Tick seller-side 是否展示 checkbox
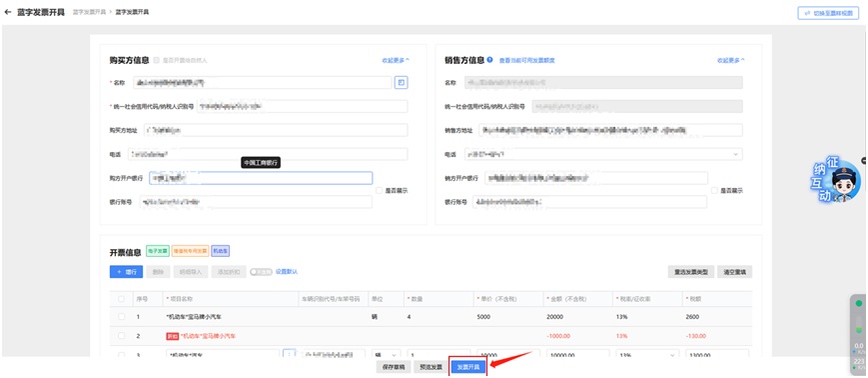 pyautogui.click(x=714, y=190)
